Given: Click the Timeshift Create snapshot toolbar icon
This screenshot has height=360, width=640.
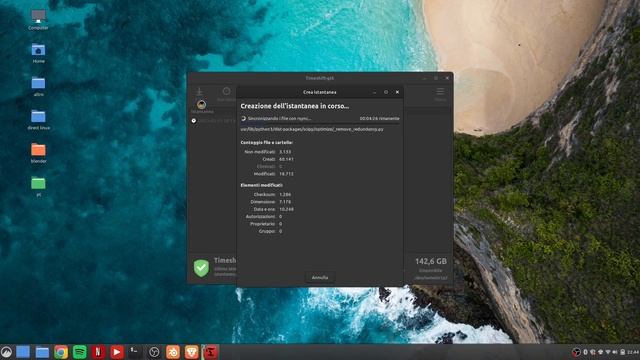Looking at the screenshot, I should (199, 91).
